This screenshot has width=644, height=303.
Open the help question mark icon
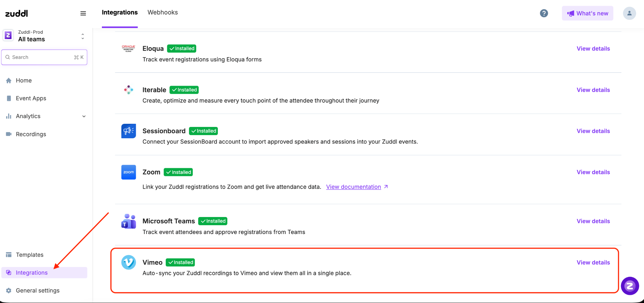click(x=544, y=13)
